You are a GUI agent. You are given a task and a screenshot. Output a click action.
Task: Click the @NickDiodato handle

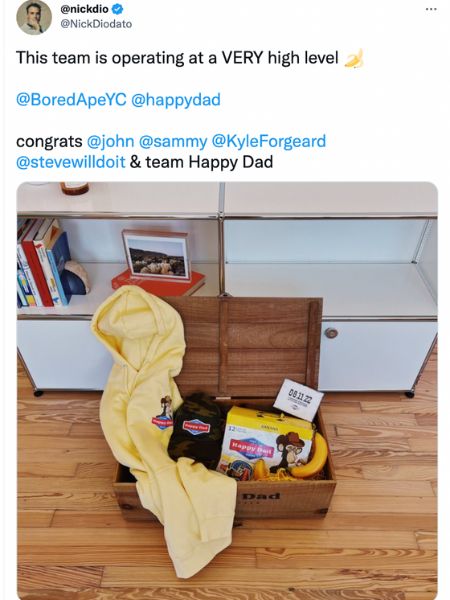[x=96, y=24]
